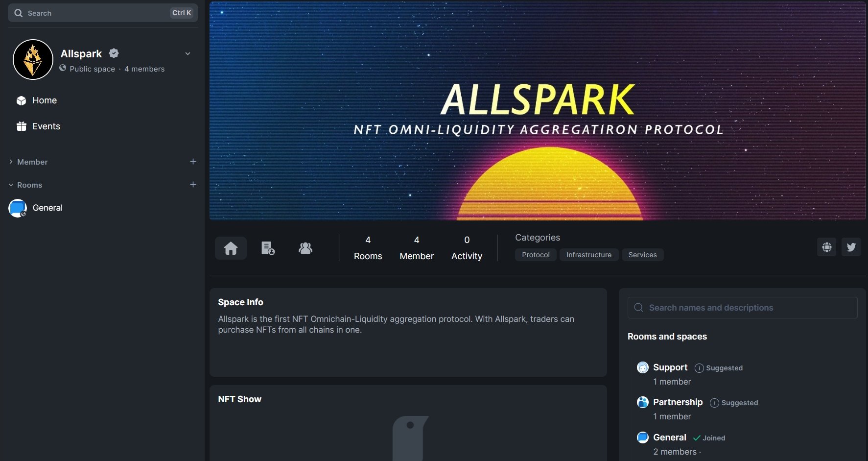Invite a member using the plus icon

pos(193,161)
